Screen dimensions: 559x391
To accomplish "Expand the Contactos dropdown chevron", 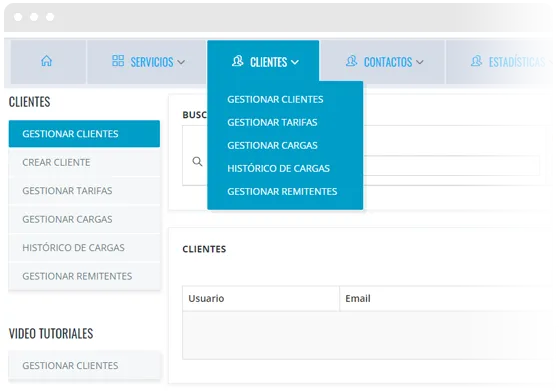I will click(420, 62).
